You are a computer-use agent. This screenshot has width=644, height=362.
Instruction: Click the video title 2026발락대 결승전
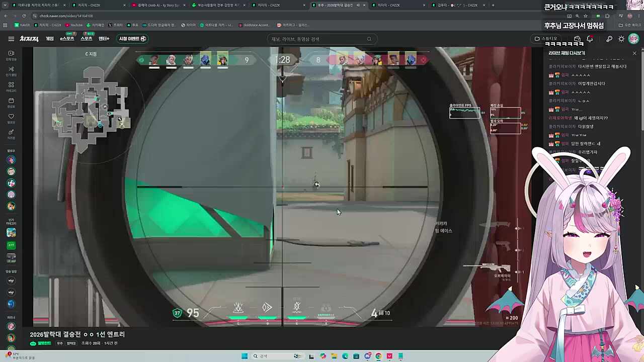77,334
